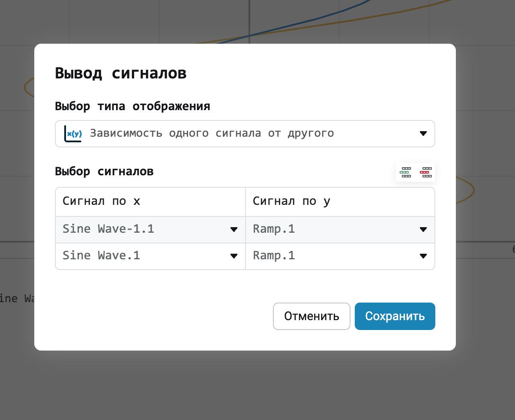Click the green add signal row icon
Screen dimensions: 515x420
(x=405, y=172)
